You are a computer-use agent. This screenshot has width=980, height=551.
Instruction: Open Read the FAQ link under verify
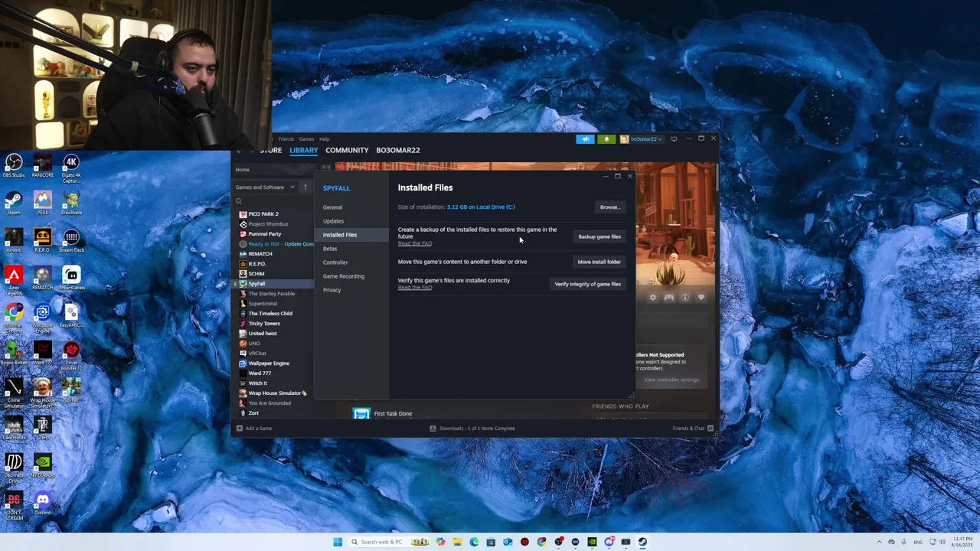(415, 287)
